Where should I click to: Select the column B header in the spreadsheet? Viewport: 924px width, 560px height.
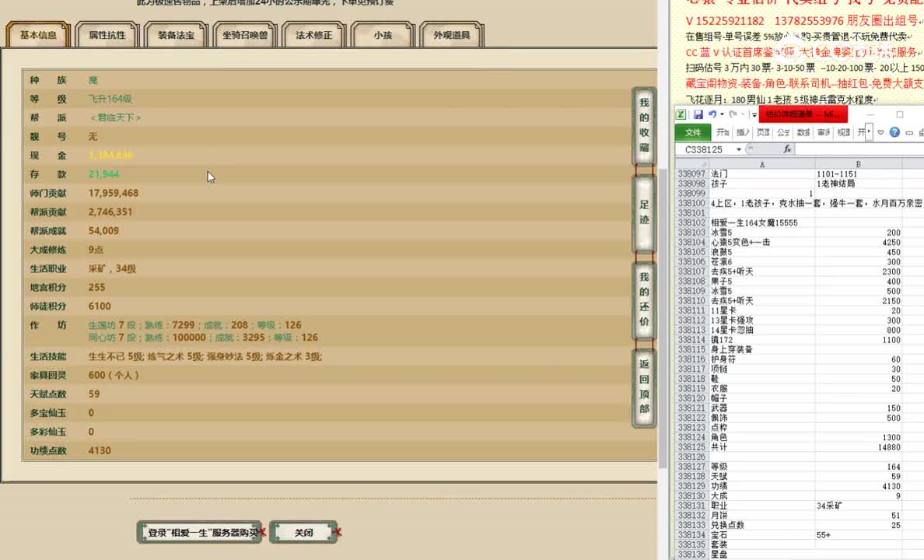tap(859, 164)
